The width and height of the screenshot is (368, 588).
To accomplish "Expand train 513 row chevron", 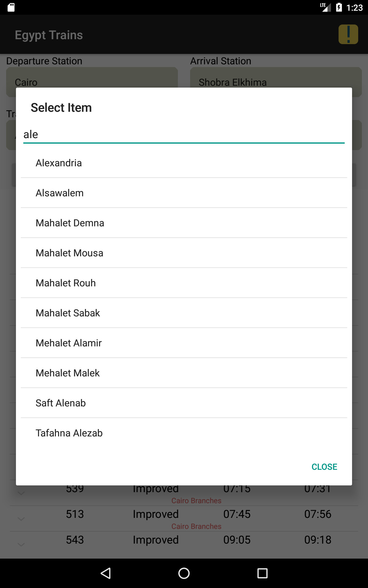I will 21,519.
